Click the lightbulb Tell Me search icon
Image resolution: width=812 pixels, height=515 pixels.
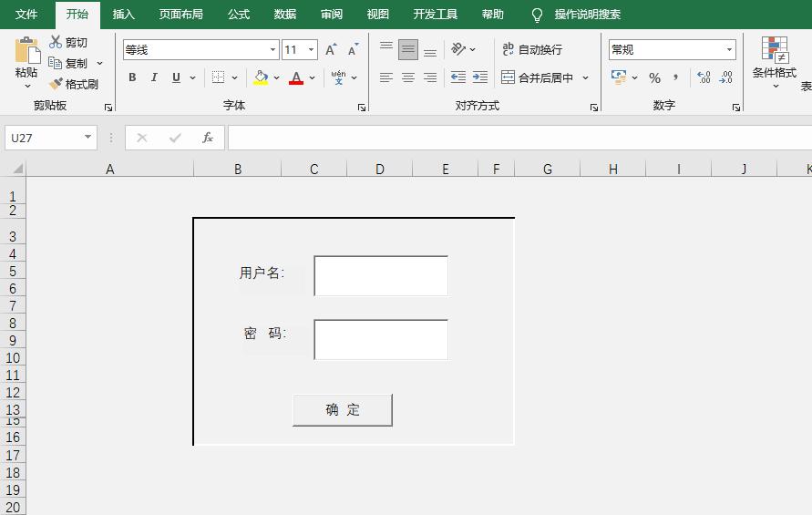[x=537, y=15]
